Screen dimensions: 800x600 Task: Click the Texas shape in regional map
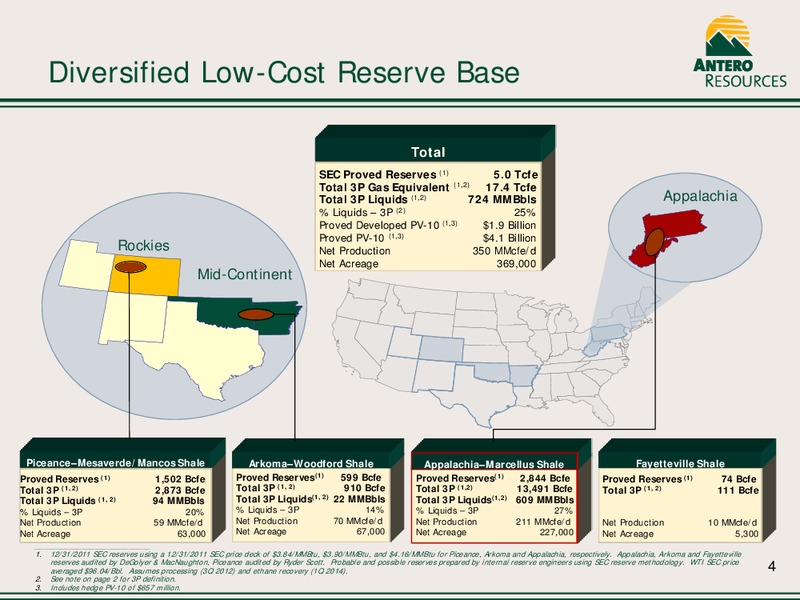tap(204, 349)
